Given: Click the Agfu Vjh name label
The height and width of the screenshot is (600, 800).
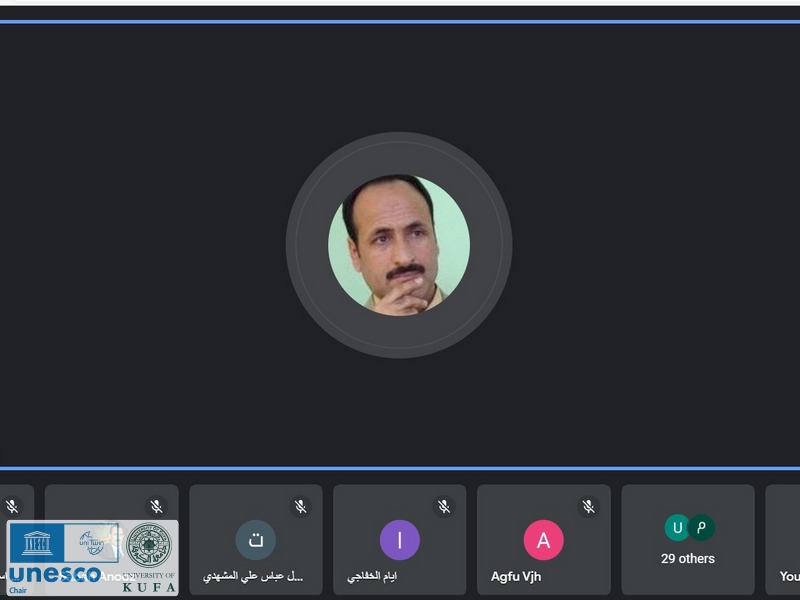Looking at the screenshot, I should tap(516, 577).
